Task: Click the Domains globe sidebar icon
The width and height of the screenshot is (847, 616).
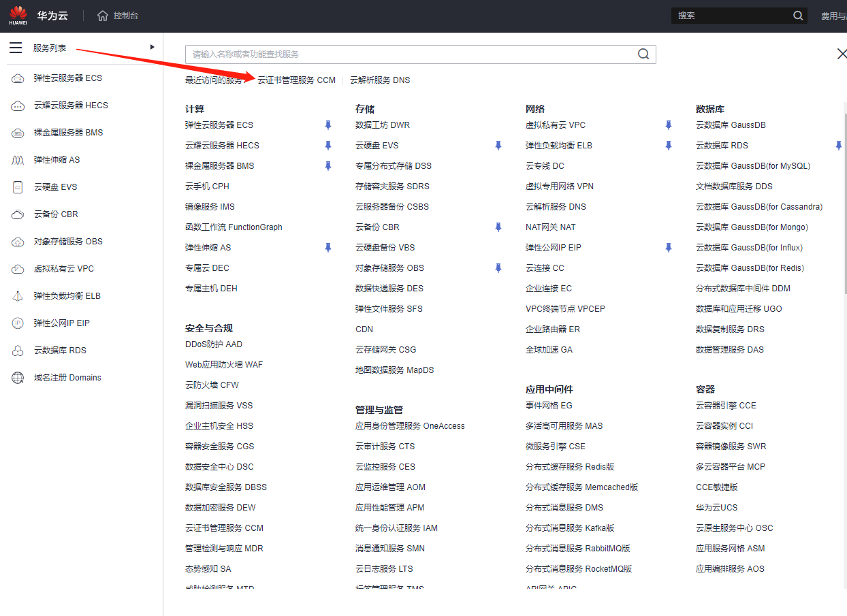Action: point(18,378)
